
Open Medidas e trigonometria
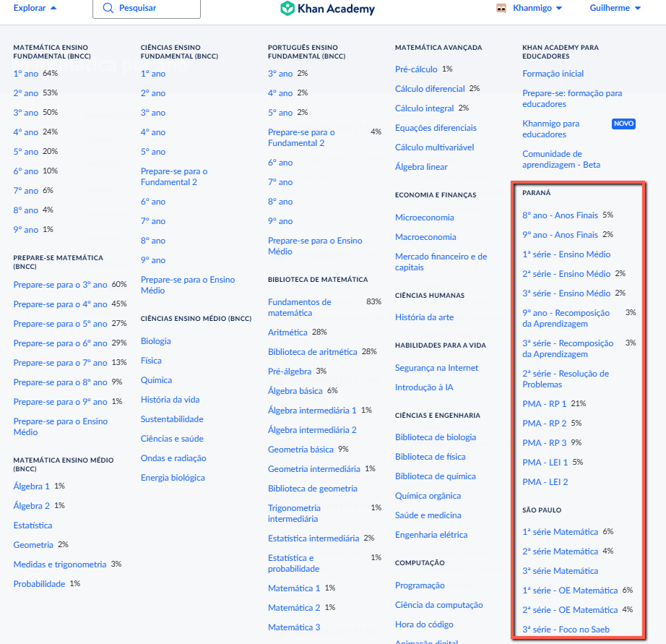[x=60, y=564]
